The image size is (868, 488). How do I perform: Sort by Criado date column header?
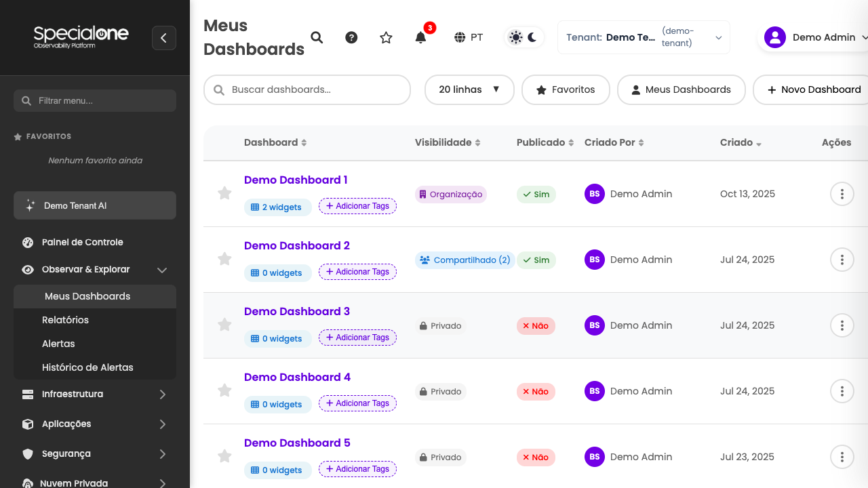click(x=741, y=142)
